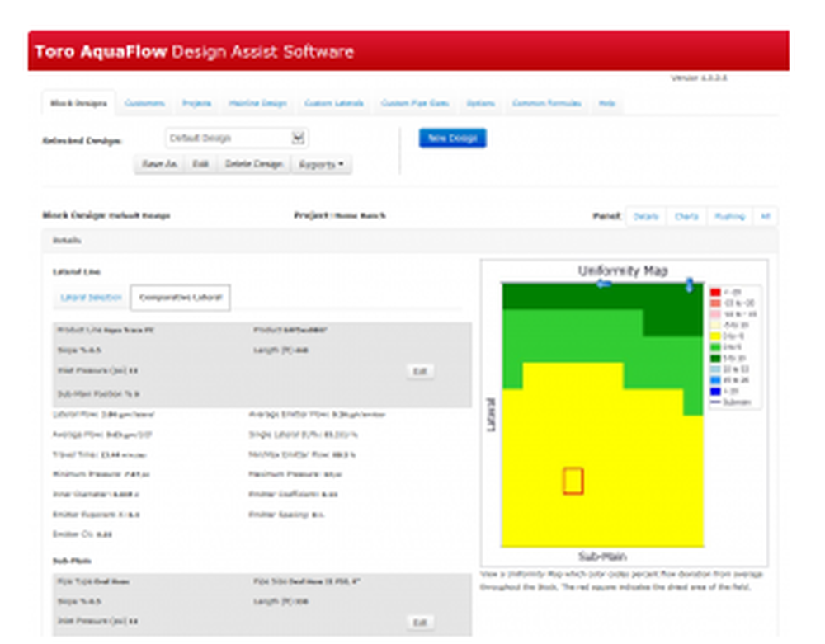Click the red rectangle marker on the map

click(573, 481)
